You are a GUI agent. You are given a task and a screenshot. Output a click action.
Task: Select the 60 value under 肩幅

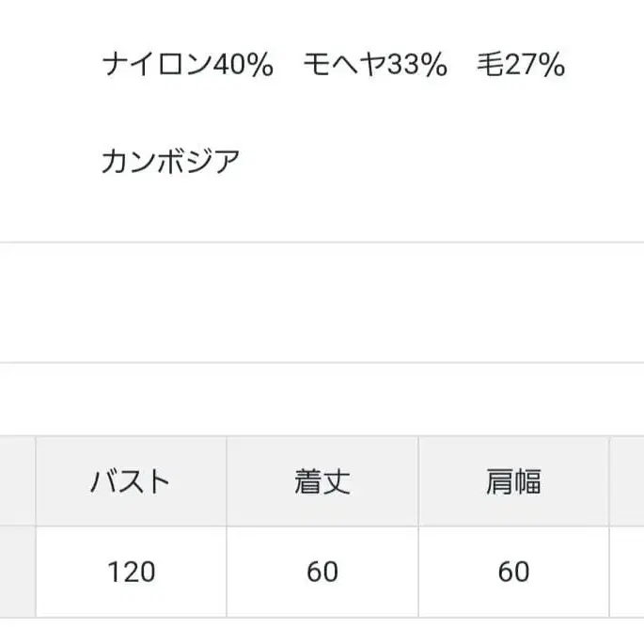click(x=513, y=572)
